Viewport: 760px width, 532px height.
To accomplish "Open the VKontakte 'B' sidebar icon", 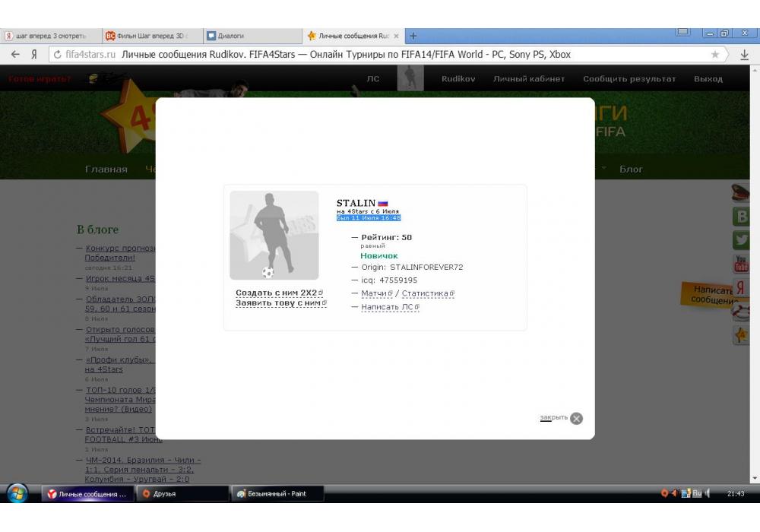I will (741, 216).
